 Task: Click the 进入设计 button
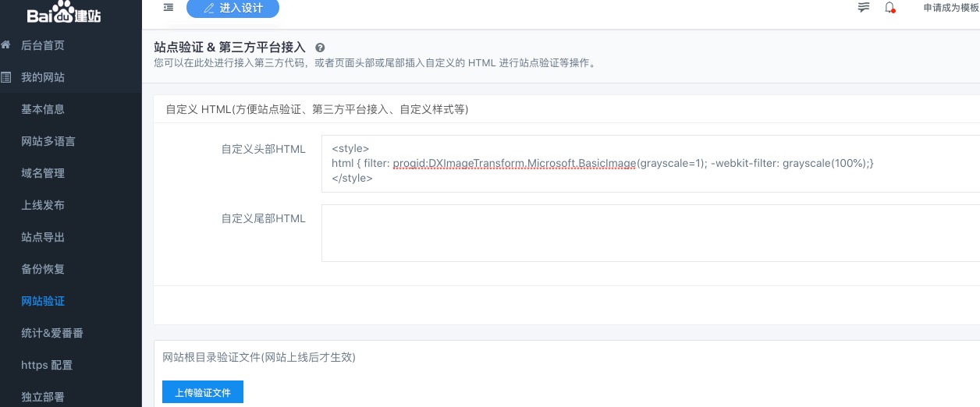point(233,9)
